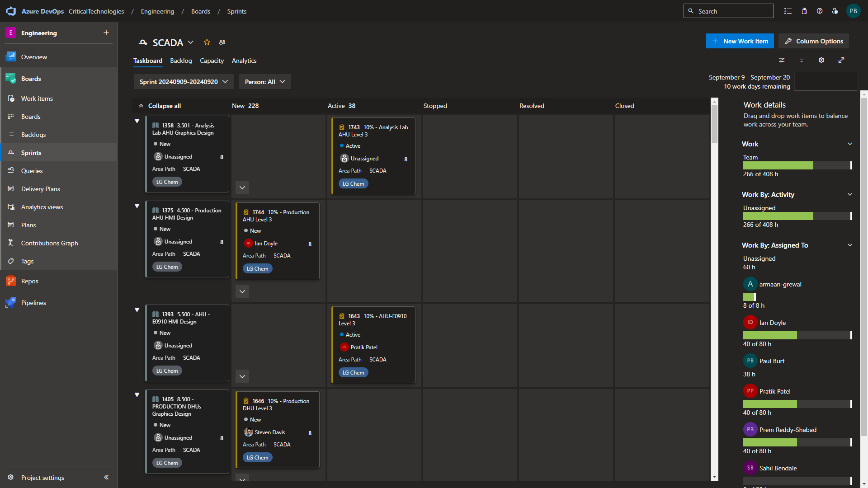The height and width of the screenshot is (488, 868).
Task: Switch to the Capacity tab
Action: 212,61
